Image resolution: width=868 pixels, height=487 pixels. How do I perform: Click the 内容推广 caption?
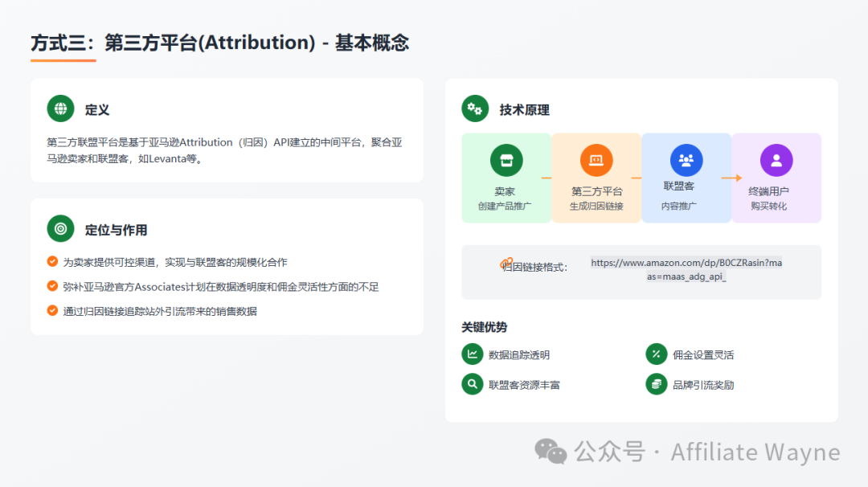tap(678, 206)
